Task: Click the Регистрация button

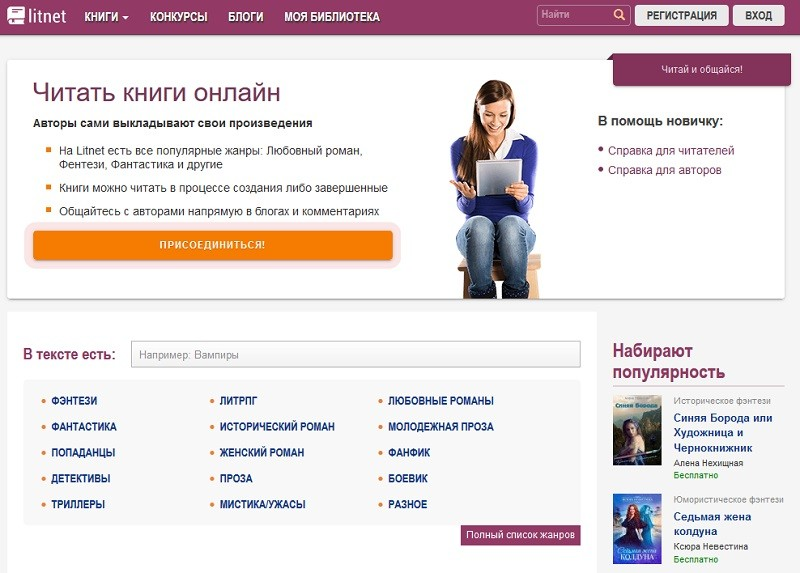Action: pyautogui.click(x=682, y=15)
